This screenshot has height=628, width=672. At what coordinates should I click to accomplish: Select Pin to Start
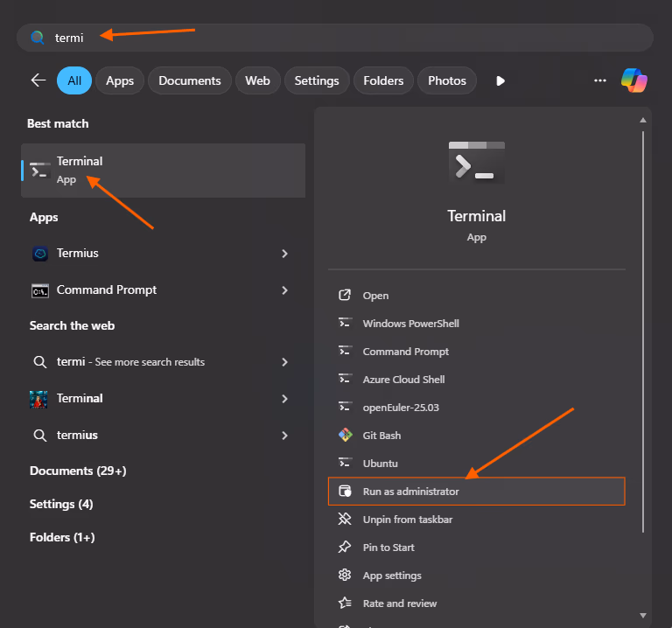point(477,548)
